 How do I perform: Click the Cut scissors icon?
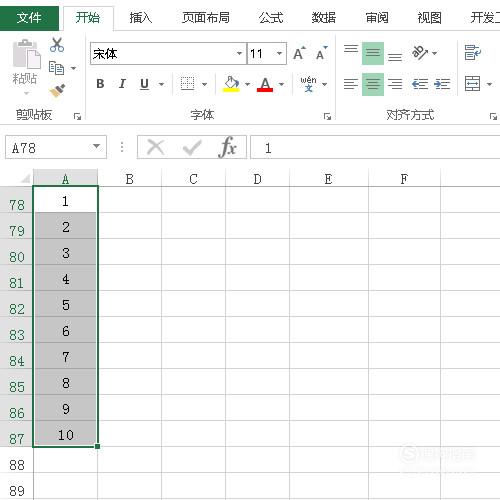(x=57, y=45)
